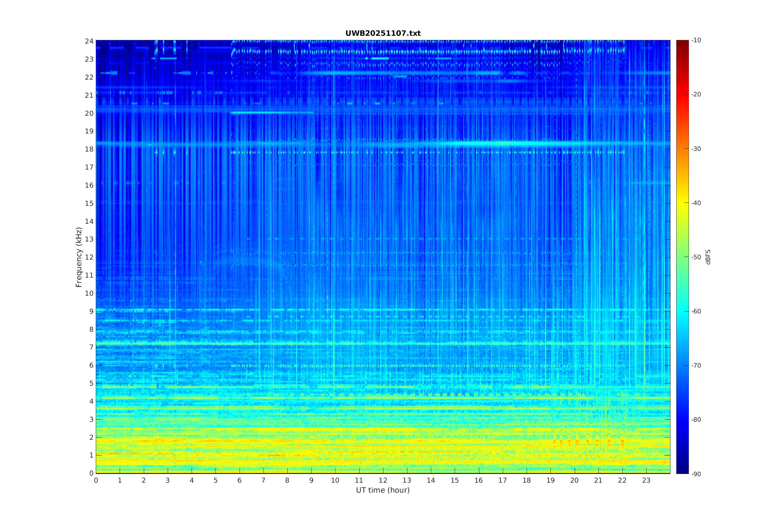Viewport: 774px width, 532px height.
Task: Click the yellow region of the colorbar
Action: pos(682,203)
